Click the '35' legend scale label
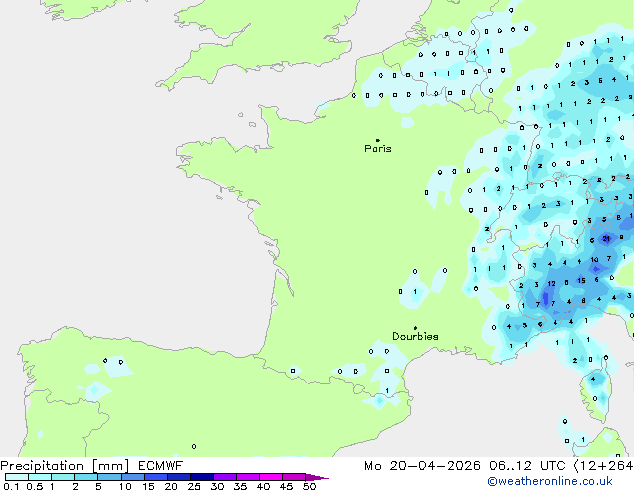The height and width of the screenshot is (490, 634). point(240,486)
